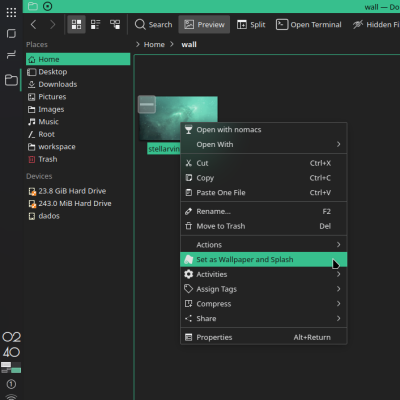
Task: Select Move to Trash menu entry
Action: [264, 226]
